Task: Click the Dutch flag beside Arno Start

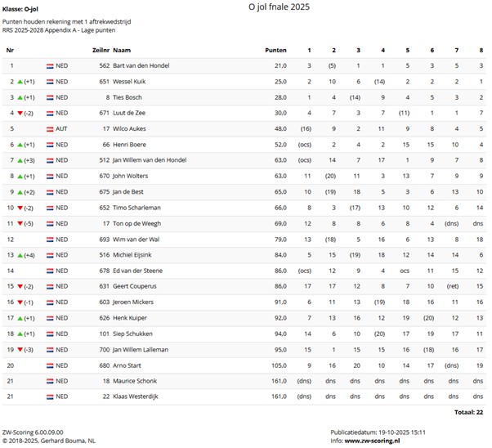Action: [49, 366]
